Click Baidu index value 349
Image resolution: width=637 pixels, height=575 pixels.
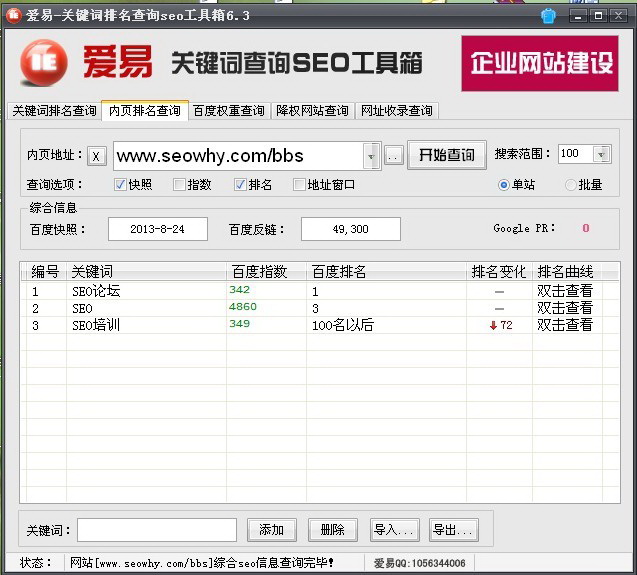point(239,323)
